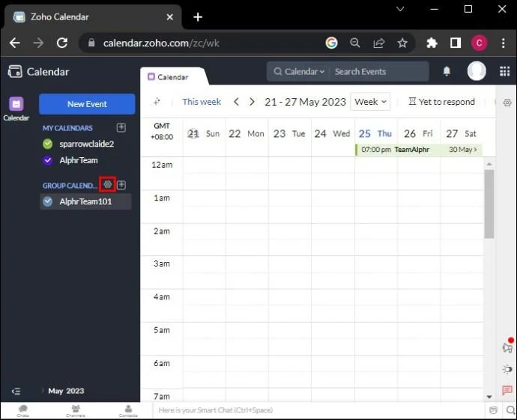Screen dimensions: 517x420
Task: Click the browser share icon
Action: (379, 43)
